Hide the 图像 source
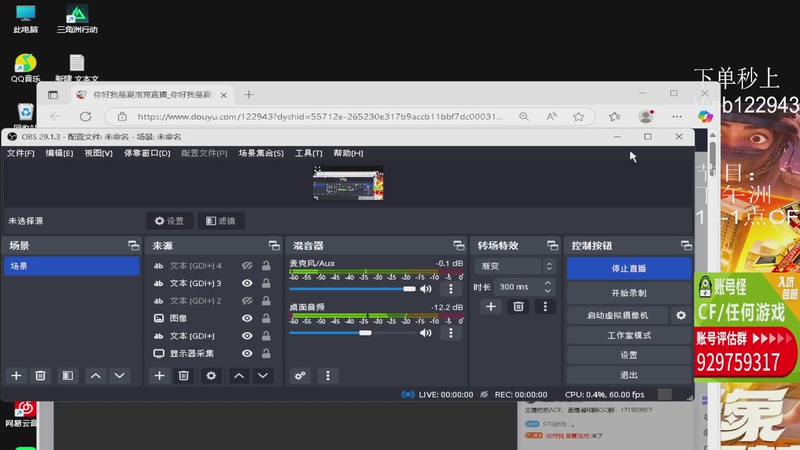800x450 pixels. pyautogui.click(x=247, y=318)
